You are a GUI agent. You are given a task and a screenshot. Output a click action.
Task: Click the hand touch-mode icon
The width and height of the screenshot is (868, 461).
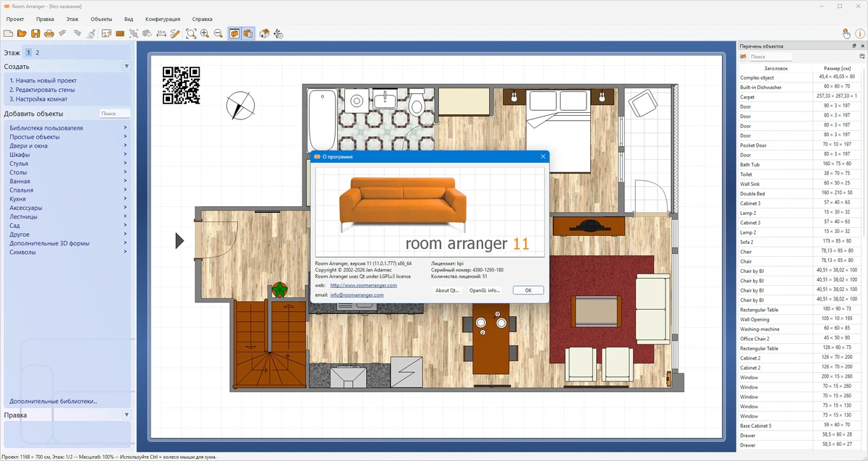pos(846,33)
